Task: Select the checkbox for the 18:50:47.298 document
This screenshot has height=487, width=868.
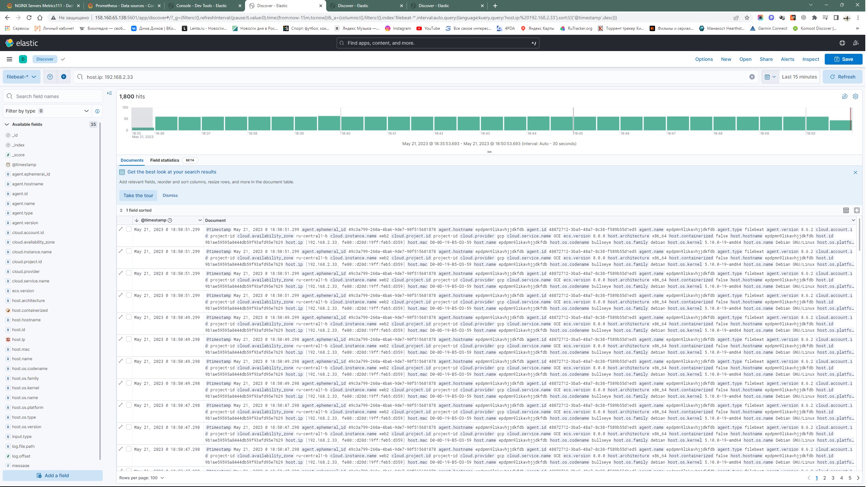Action: pyautogui.click(x=129, y=405)
